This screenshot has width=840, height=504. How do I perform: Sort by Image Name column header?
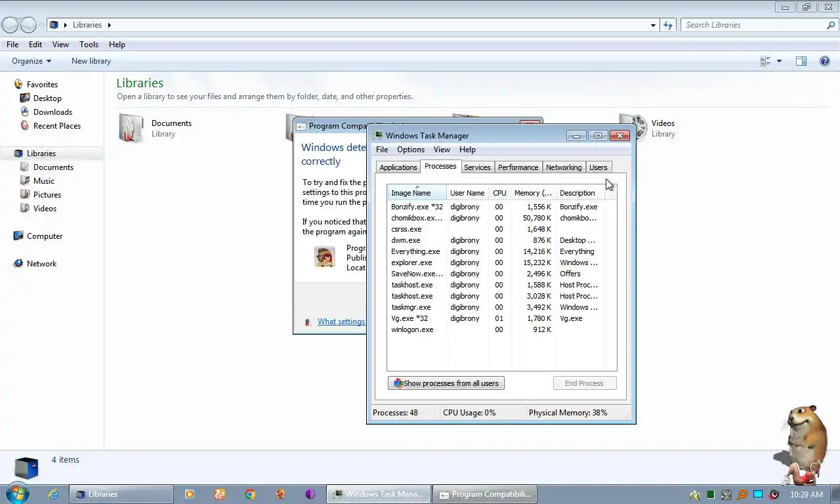(417, 193)
